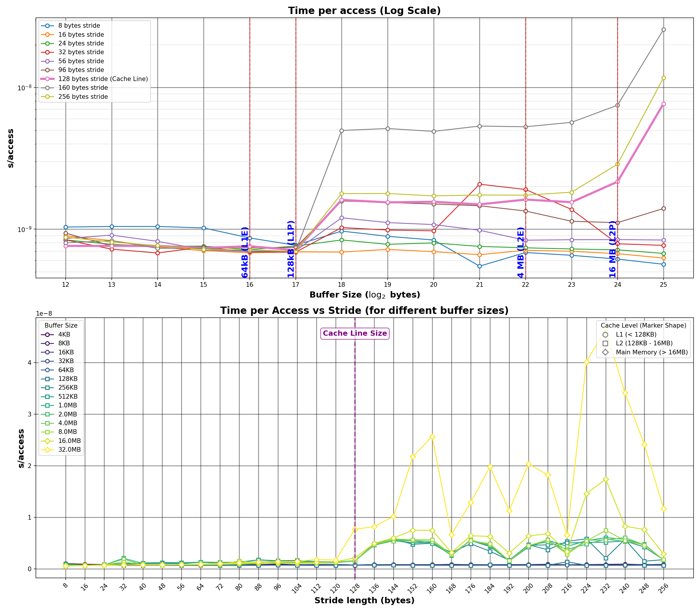The height and width of the screenshot is (612, 700).
Task: Click the 32.0MB buffer size legend entry
Action: click(69, 450)
